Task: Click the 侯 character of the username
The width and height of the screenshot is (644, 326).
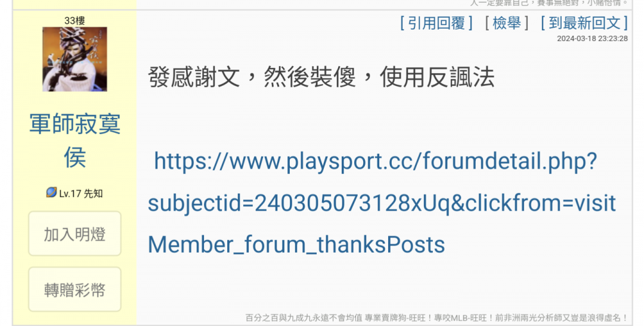Action: 75,157
